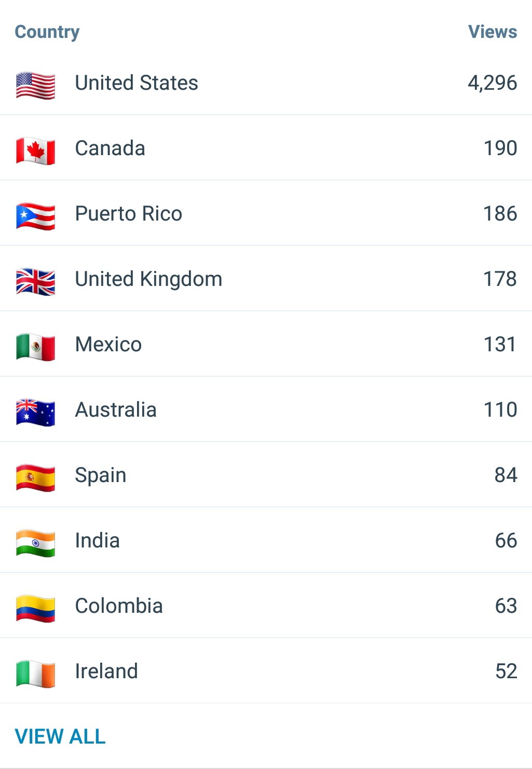Click the Mexico flag icon
Viewport: 532px width, 769px height.
35,347
